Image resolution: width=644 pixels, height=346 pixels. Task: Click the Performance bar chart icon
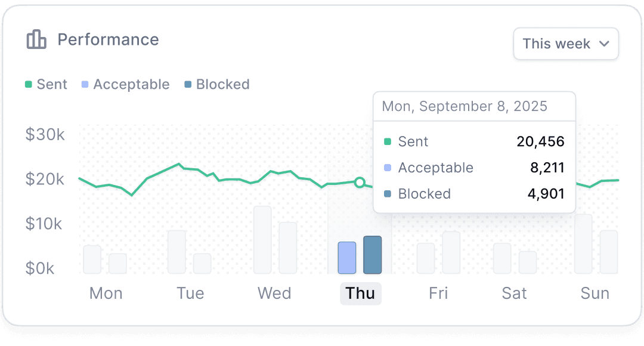pos(36,40)
